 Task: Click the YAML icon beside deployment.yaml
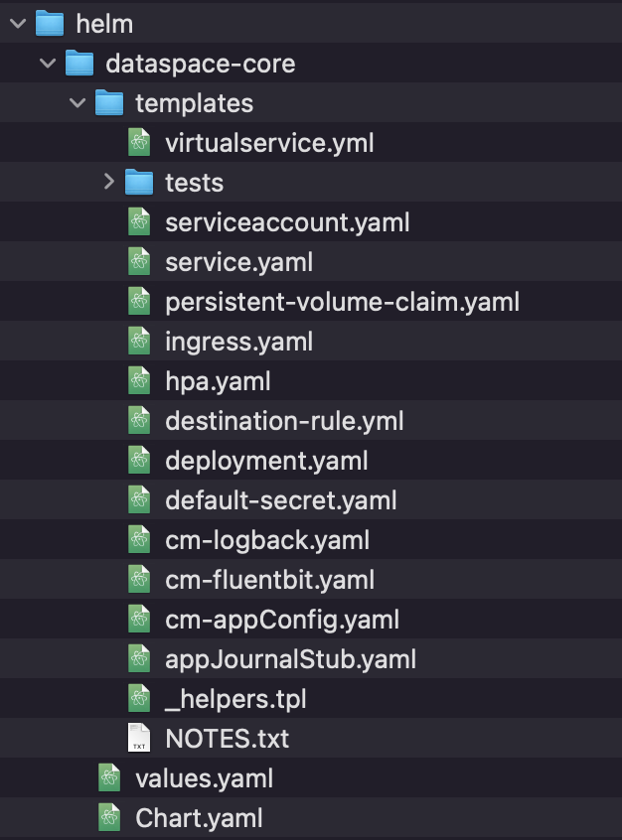coord(139,461)
